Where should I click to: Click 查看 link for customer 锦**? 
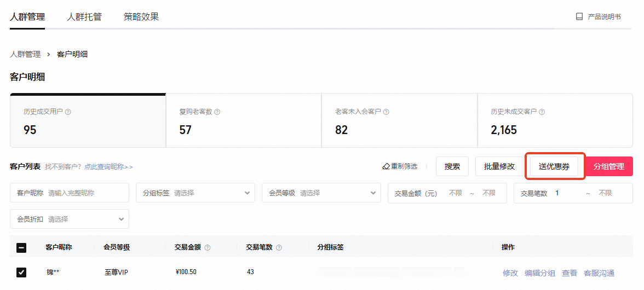570,273
